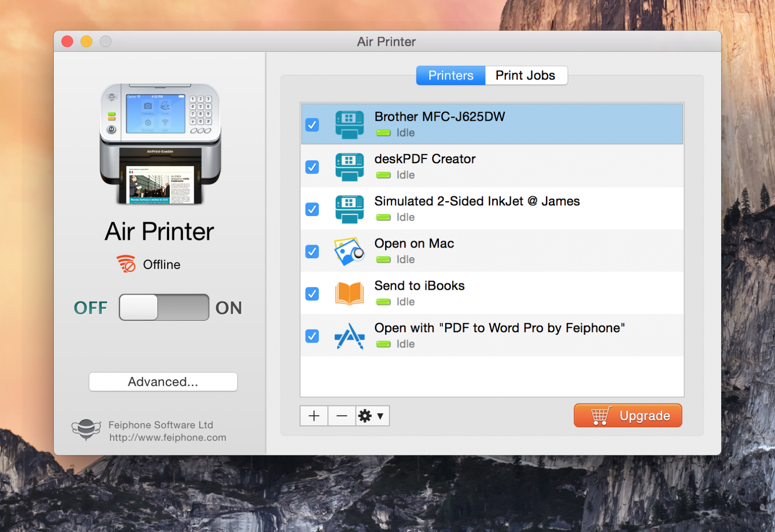
Task: Click the red close window button
Action: pos(67,41)
